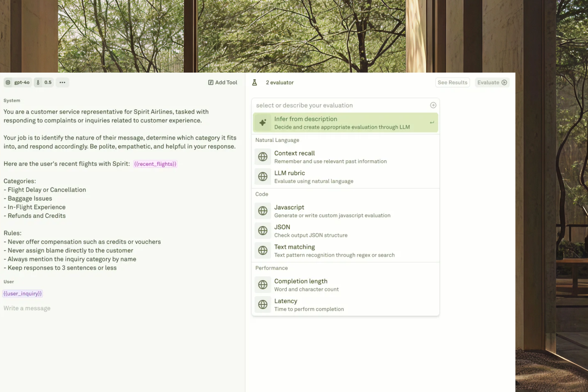
Task: Click the System role label
Action: [x=12, y=101]
